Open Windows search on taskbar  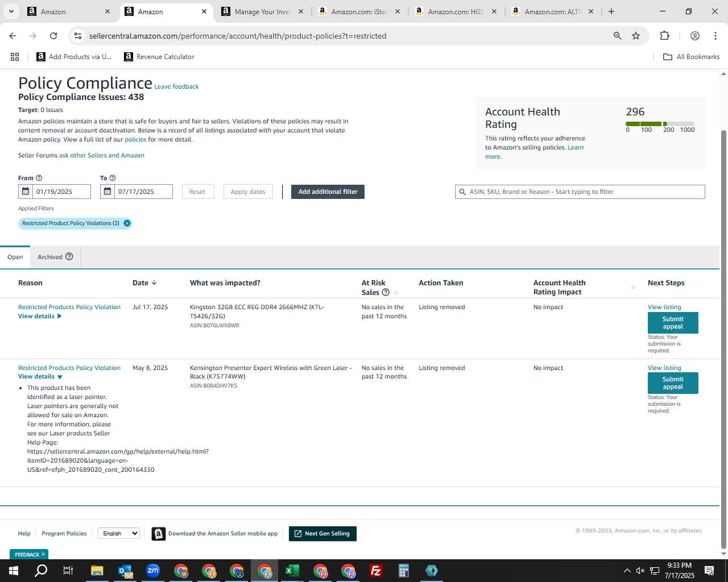tap(41, 571)
